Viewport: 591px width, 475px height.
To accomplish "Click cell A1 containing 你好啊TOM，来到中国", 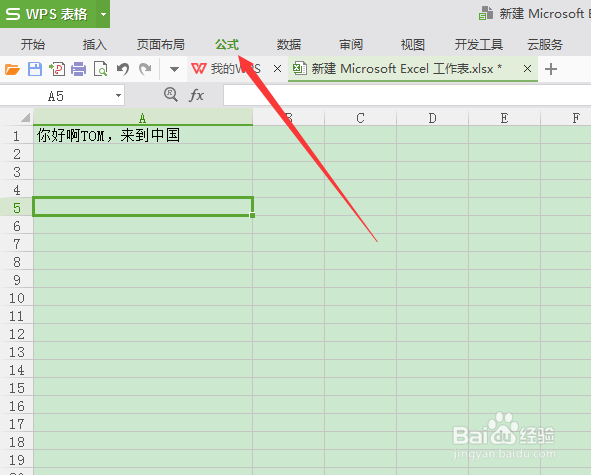I will click(142, 135).
